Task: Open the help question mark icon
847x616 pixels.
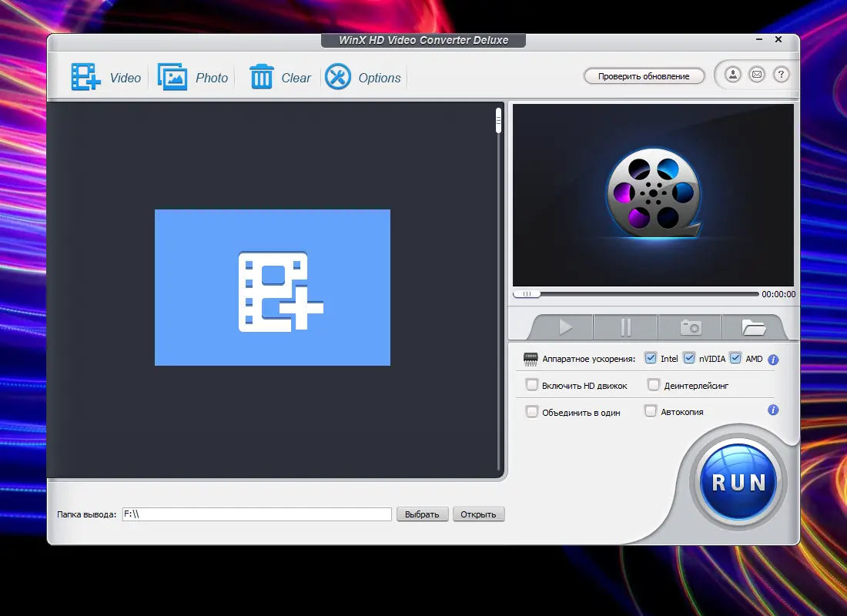Action: (x=781, y=75)
